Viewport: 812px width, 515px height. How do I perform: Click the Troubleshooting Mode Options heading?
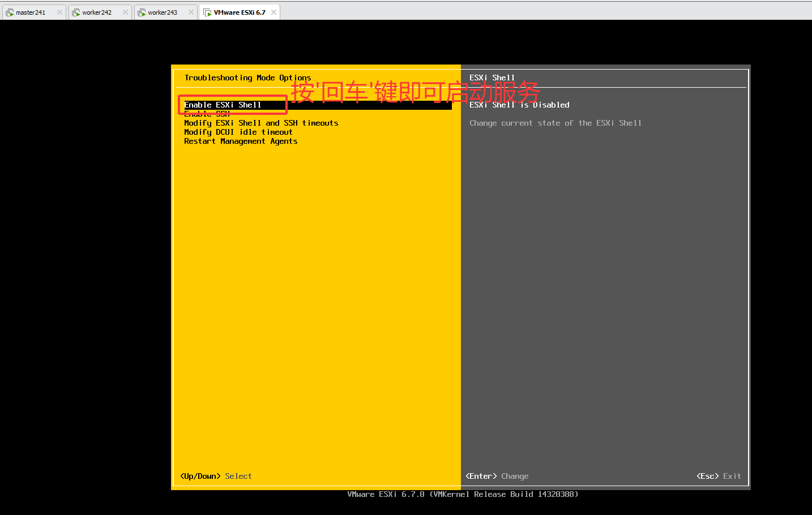[247, 78]
